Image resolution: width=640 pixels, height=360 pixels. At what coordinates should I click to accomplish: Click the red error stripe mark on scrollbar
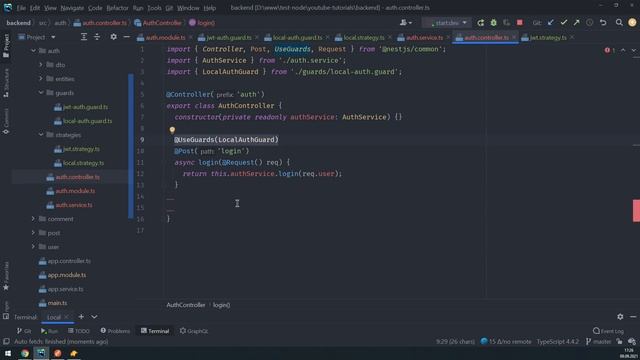[636, 211]
